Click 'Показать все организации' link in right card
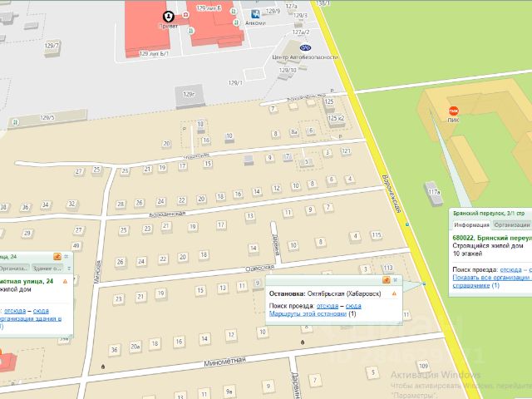 490,277
